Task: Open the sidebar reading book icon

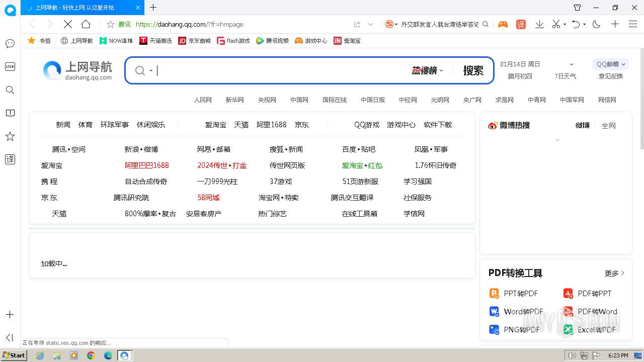Action: [x=10, y=113]
